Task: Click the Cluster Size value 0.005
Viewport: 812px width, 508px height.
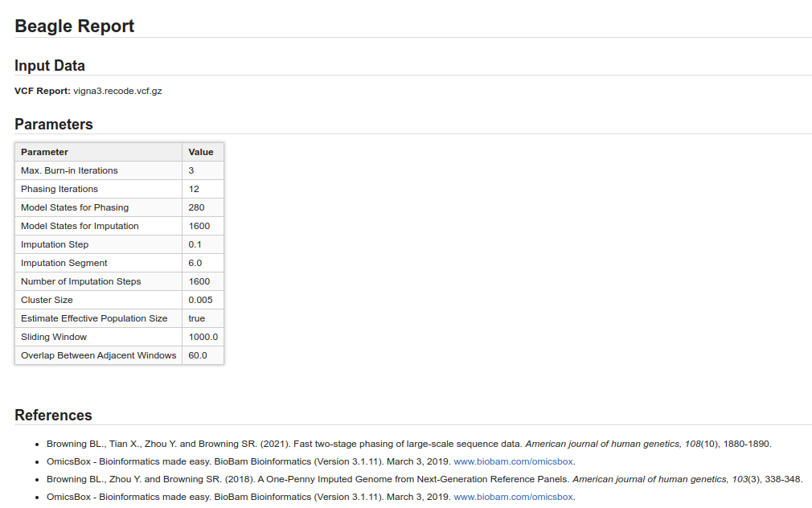Action: pos(201,300)
